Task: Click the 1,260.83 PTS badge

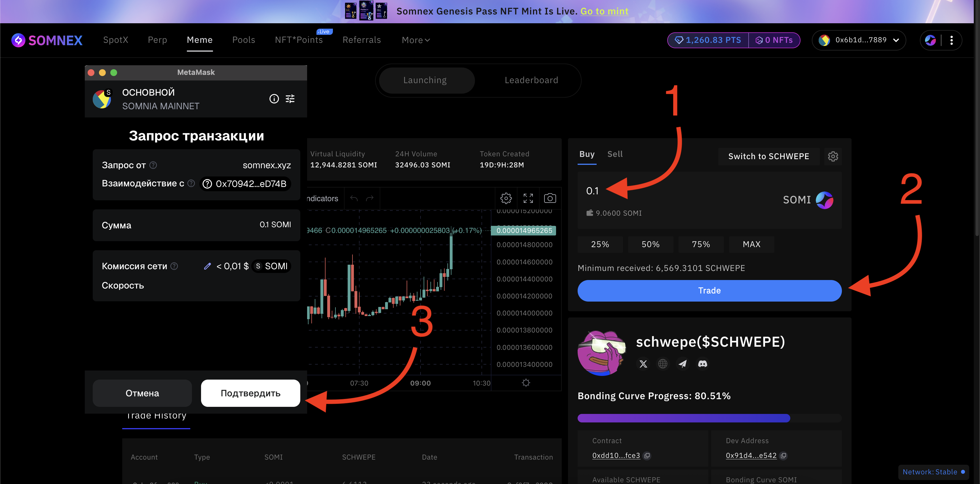Action: pyautogui.click(x=708, y=40)
